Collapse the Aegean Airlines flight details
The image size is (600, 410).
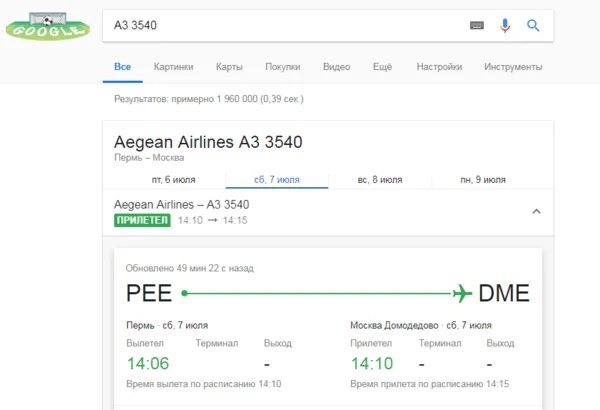[x=536, y=211]
